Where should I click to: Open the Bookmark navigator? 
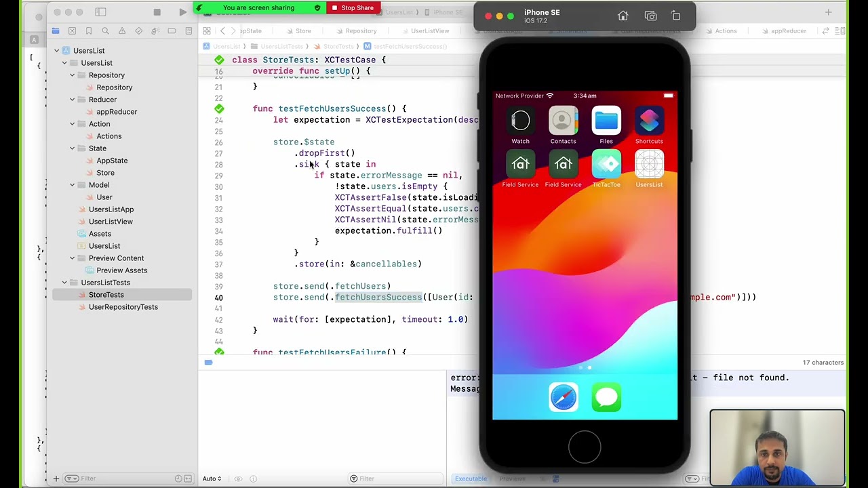click(x=89, y=30)
